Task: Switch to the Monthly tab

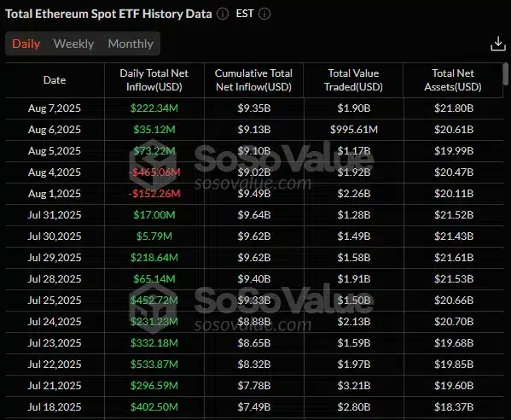Action: [131, 44]
